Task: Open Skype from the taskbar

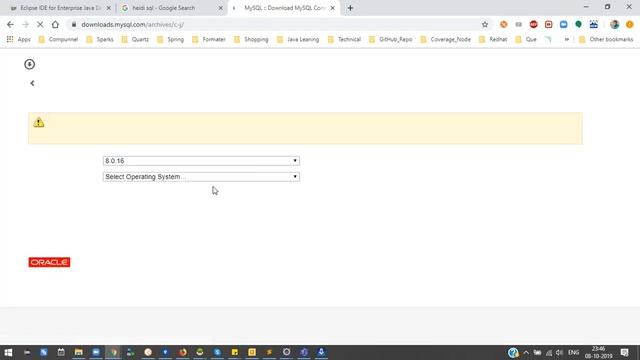Action: coord(217,352)
